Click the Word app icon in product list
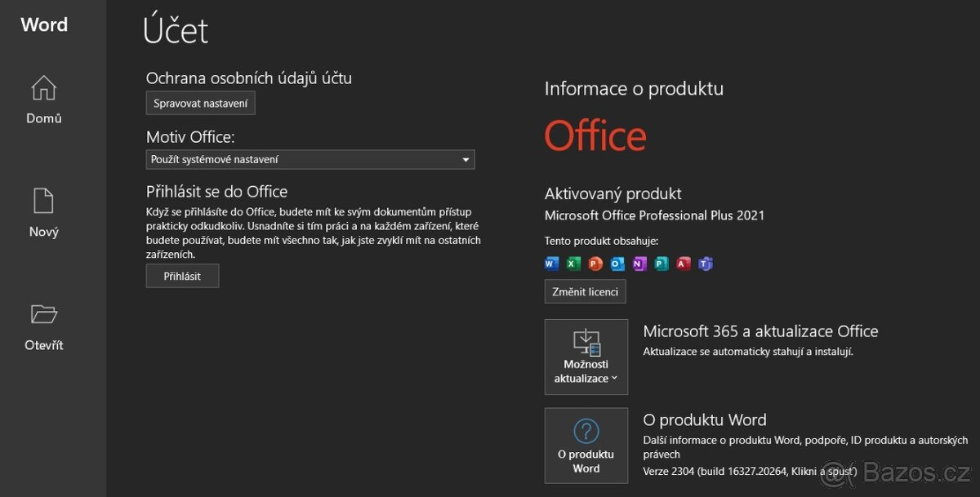Screen dimensions: 980x497 (x=551, y=263)
